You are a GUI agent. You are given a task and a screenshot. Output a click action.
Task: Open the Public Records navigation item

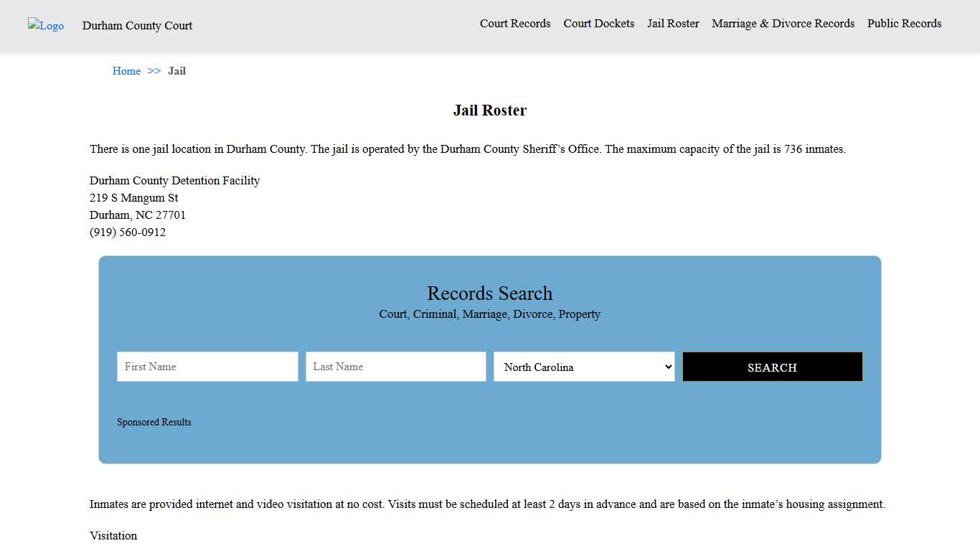point(904,23)
